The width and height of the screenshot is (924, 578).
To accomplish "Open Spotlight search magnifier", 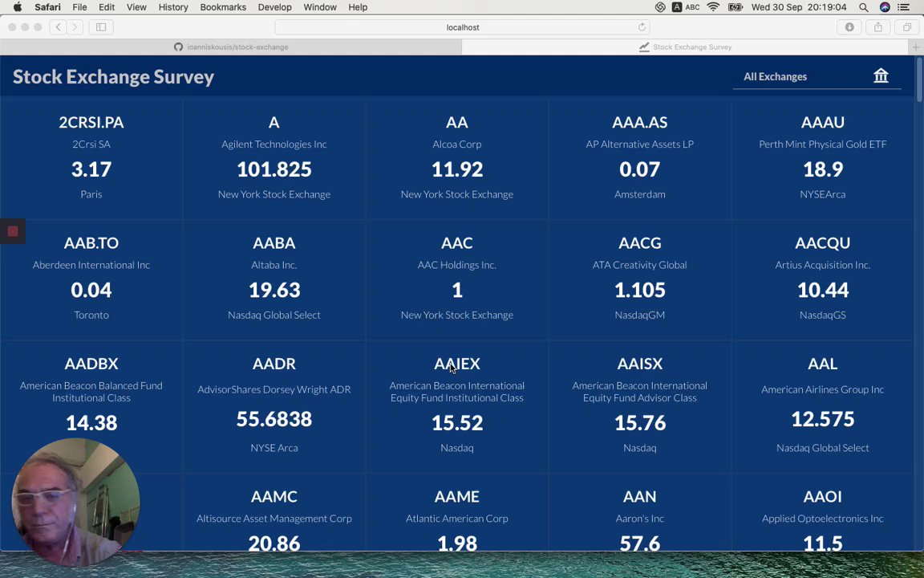I will pos(863,7).
